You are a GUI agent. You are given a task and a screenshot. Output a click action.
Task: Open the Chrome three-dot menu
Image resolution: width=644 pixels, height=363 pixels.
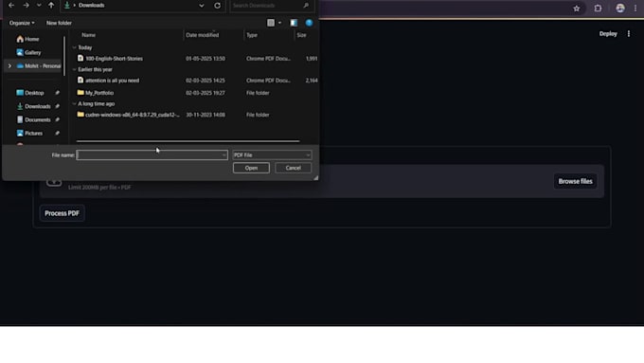(635, 9)
